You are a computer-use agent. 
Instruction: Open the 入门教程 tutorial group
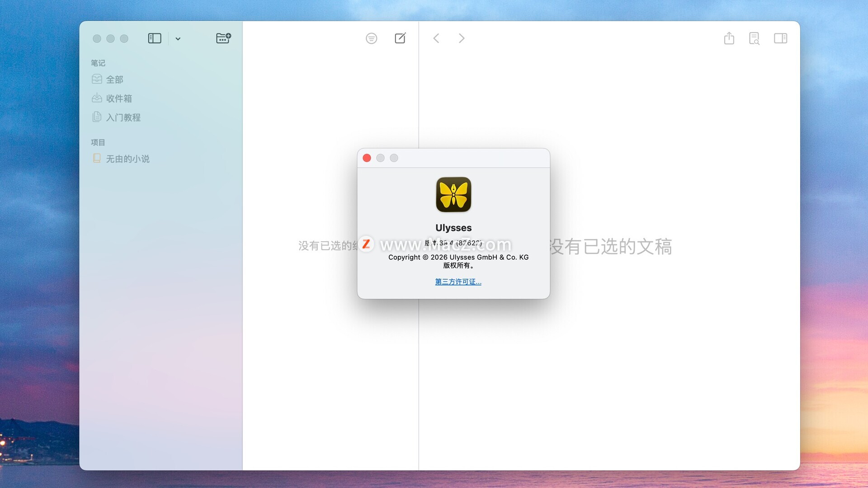point(123,117)
